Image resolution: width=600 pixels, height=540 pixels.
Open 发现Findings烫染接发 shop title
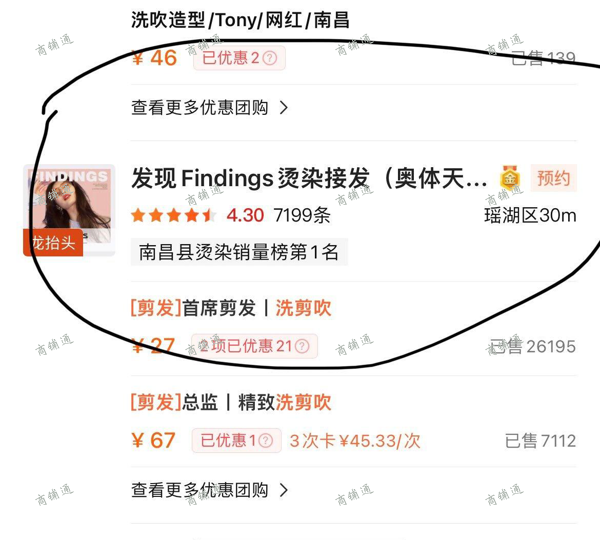pos(309,178)
